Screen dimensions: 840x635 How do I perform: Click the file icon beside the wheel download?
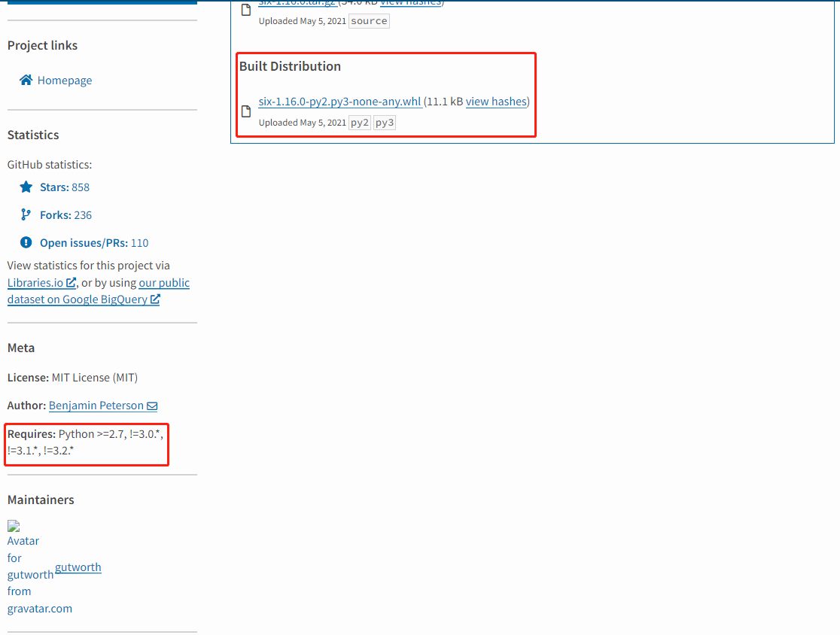coord(246,111)
